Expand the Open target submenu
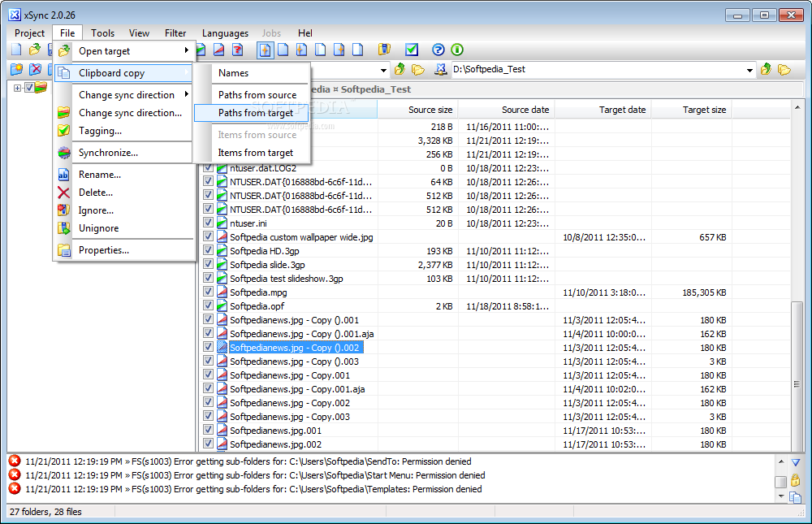 124,51
